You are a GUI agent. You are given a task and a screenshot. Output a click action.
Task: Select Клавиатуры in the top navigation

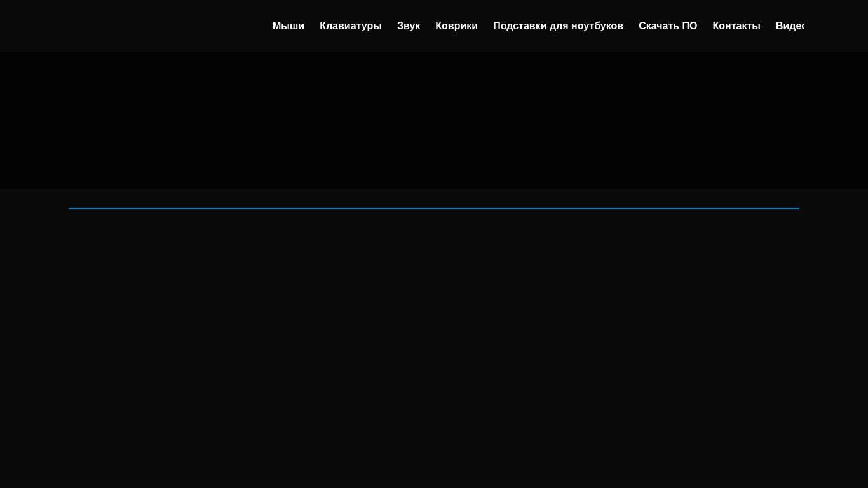[x=350, y=26]
